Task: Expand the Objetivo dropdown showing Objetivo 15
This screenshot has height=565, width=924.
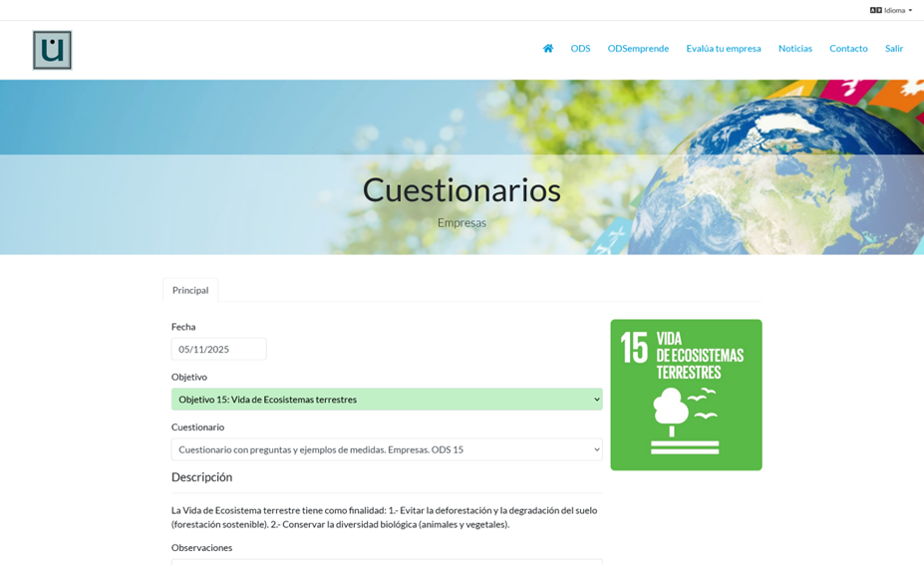Action: (387, 400)
